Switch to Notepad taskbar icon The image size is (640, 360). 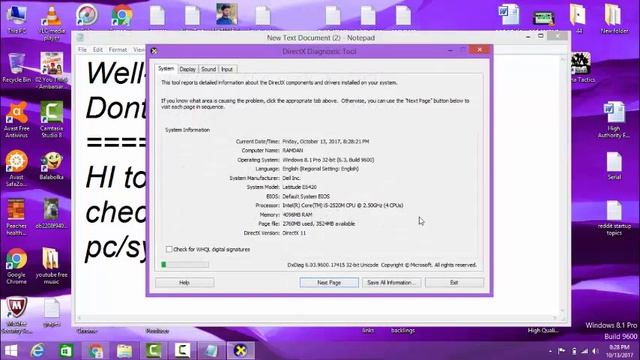click(x=211, y=351)
